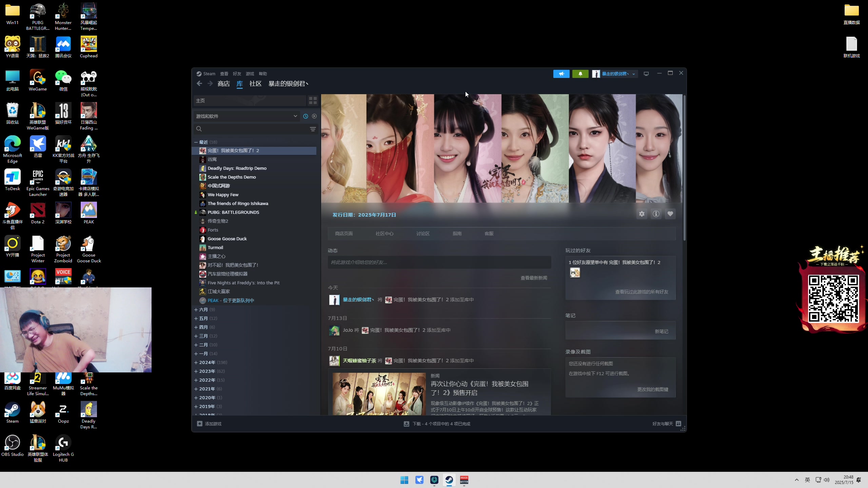
Task: Open volume control in system tray
Action: coord(827,480)
